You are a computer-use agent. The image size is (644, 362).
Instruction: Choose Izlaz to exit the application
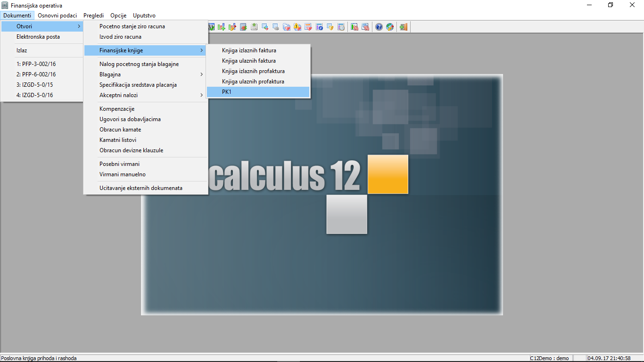click(x=42, y=50)
